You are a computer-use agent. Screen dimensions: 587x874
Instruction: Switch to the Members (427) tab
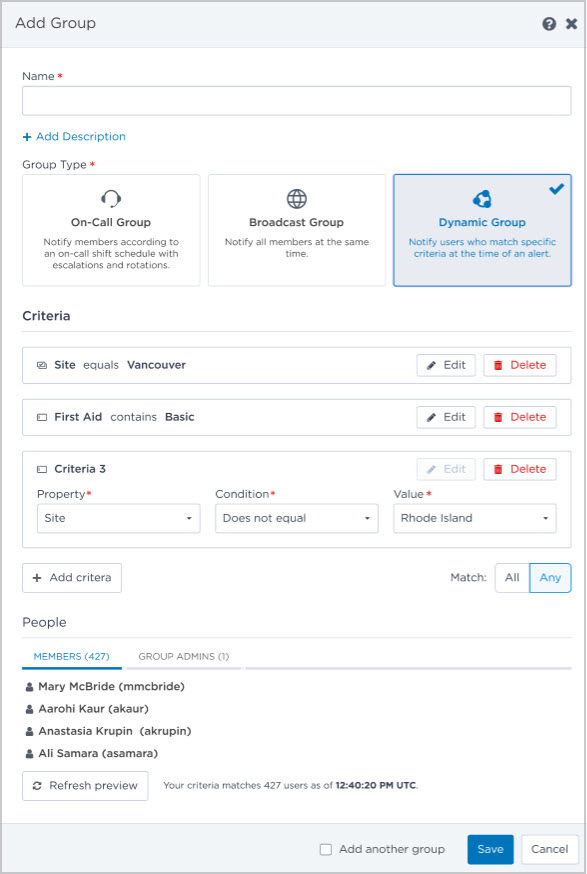pyautogui.click(x=71, y=656)
